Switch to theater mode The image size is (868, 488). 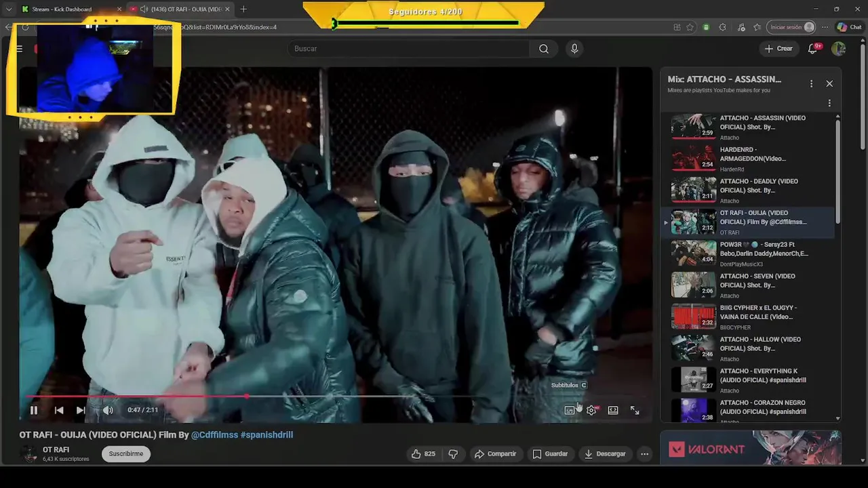[x=613, y=410]
